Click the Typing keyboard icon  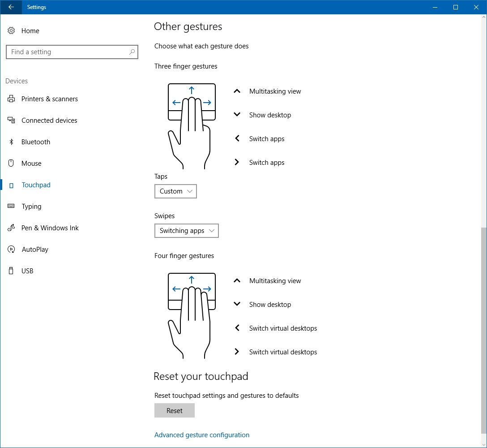coord(11,206)
